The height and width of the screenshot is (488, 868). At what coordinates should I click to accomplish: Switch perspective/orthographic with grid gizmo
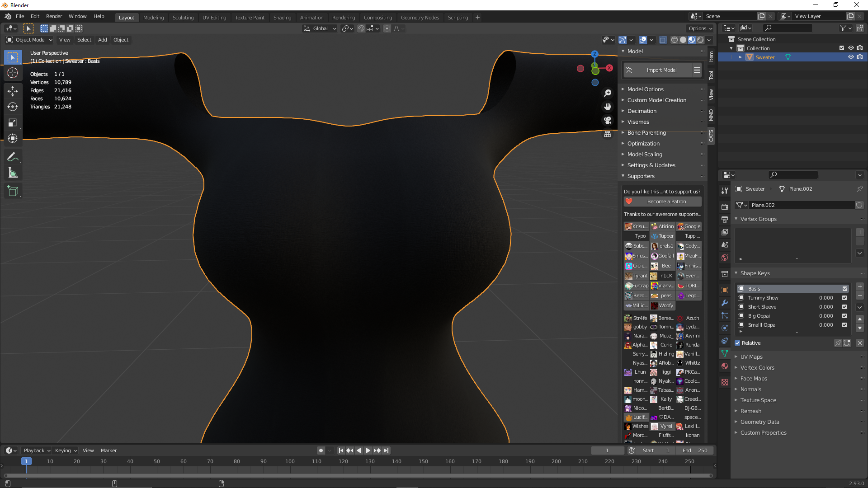[608, 134]
